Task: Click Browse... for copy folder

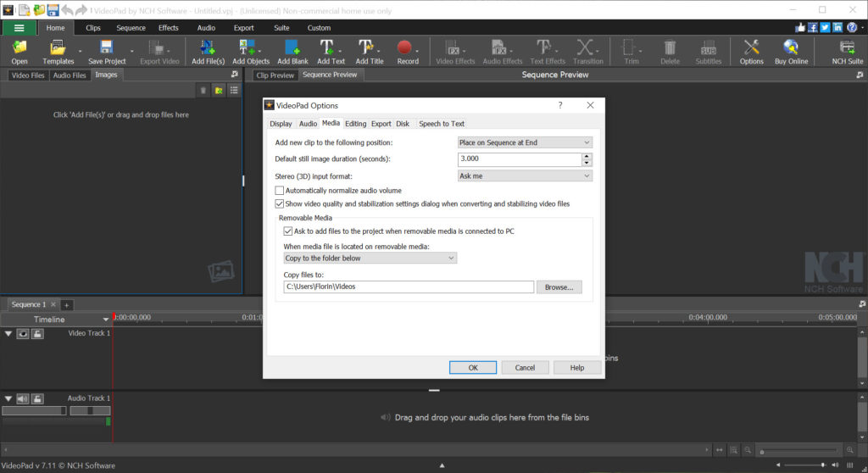Action: tap(559, 287)
